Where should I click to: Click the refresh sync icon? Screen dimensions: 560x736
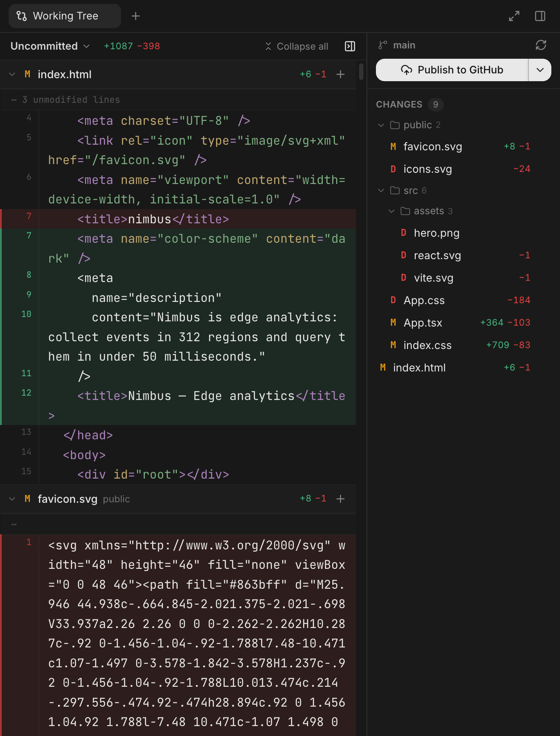click(x=541, y=45)
